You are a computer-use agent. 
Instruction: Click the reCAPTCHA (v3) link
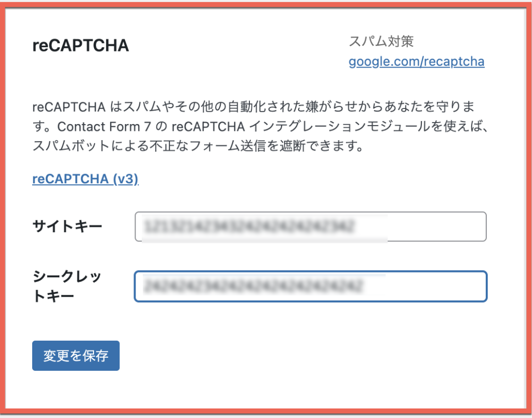(85, 179)
